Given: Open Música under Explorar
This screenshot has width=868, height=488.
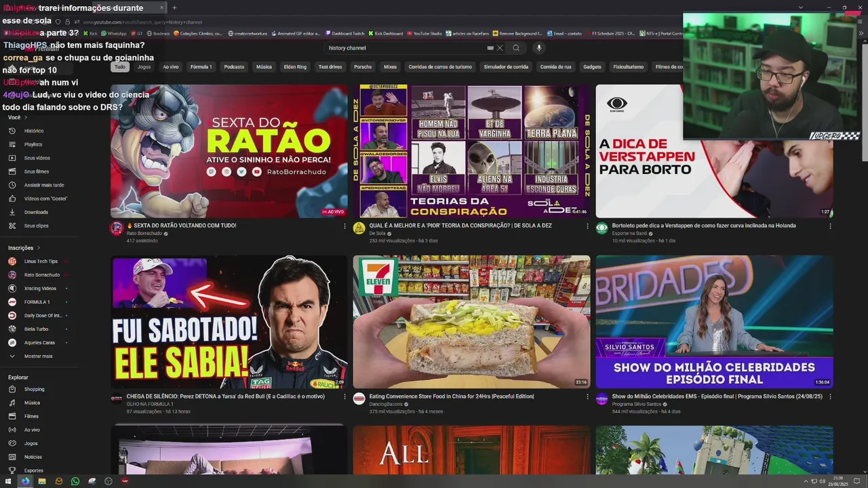Looking at the screenshot, I should 32,403.
